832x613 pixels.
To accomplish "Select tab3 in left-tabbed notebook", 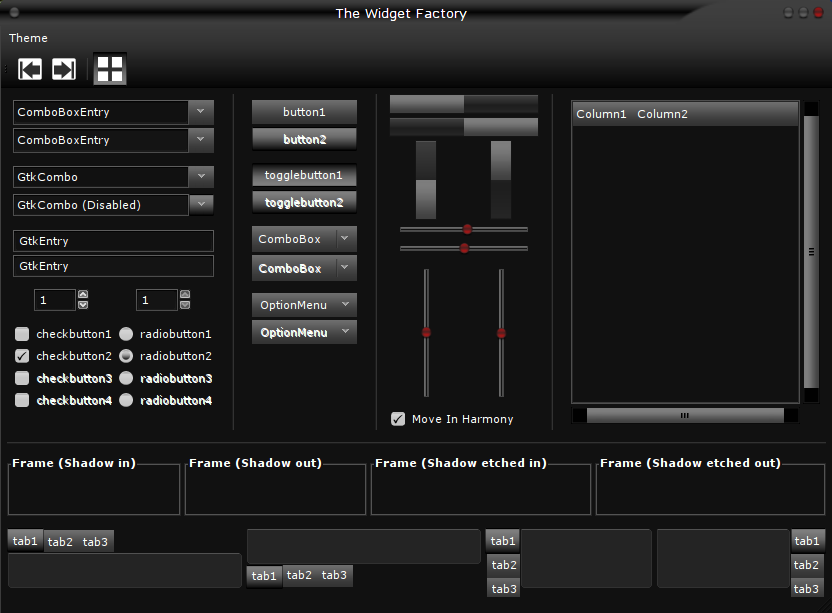I will [504, 589].
